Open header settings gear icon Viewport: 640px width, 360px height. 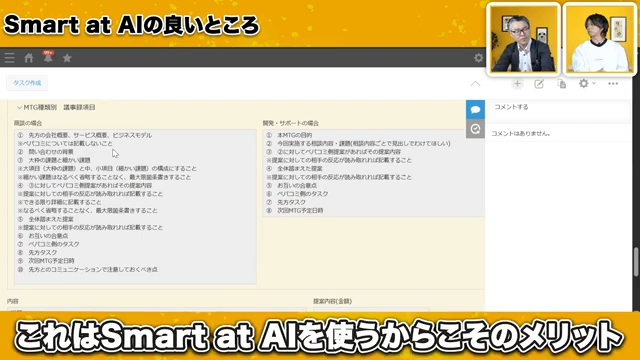478,58
